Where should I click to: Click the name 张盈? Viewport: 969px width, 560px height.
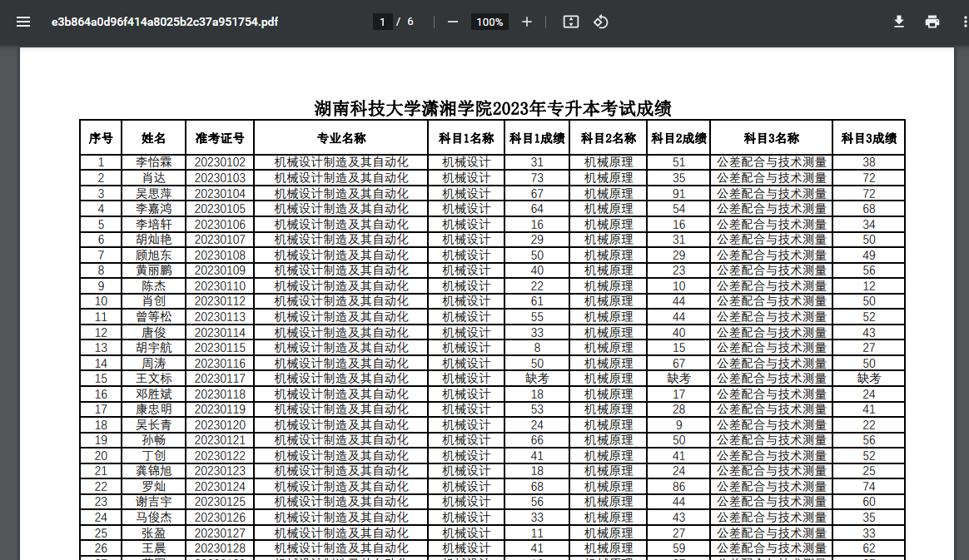click(x=154, y=533)
